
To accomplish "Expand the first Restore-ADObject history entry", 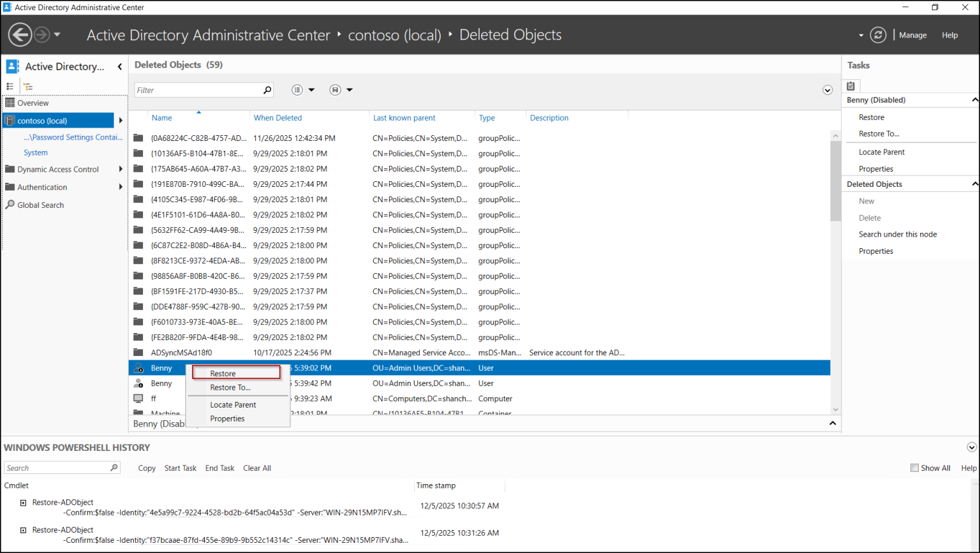I will pyautogui.click(x=24, y=502).
